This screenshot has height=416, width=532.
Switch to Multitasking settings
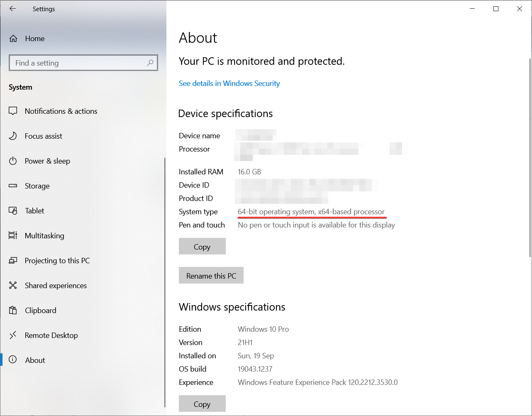coord(44,236)
